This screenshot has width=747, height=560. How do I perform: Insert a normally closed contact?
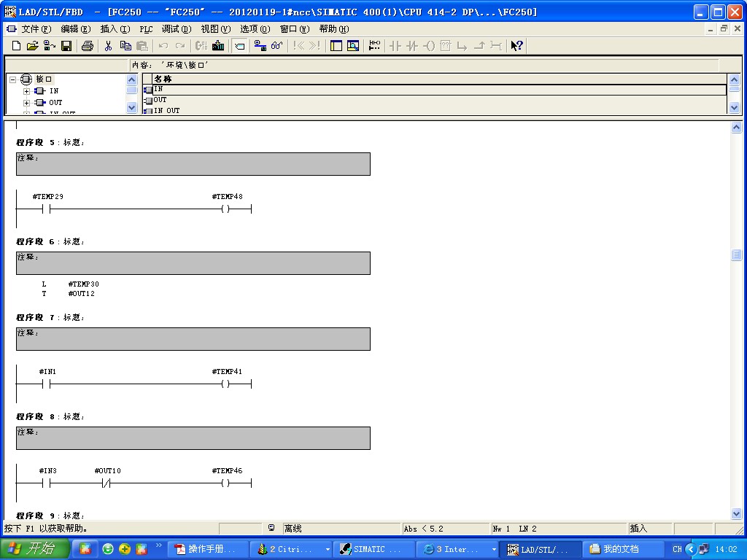coord(412,46)
